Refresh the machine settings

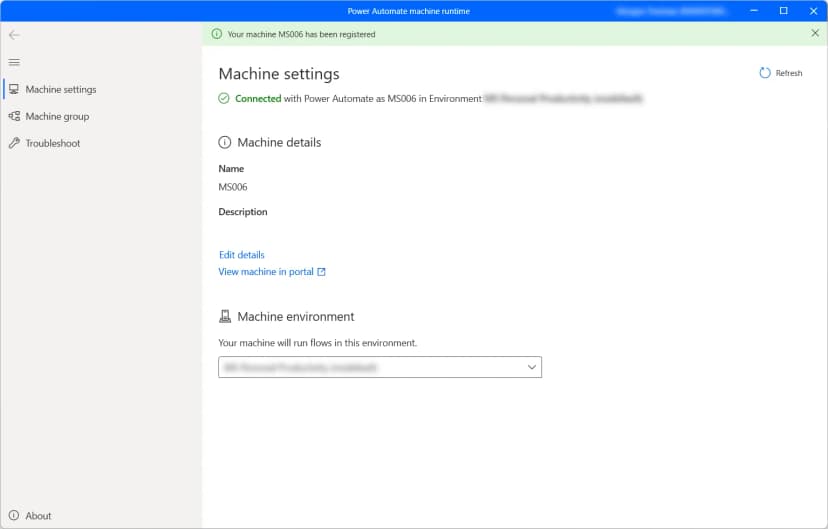pos(780,73)
